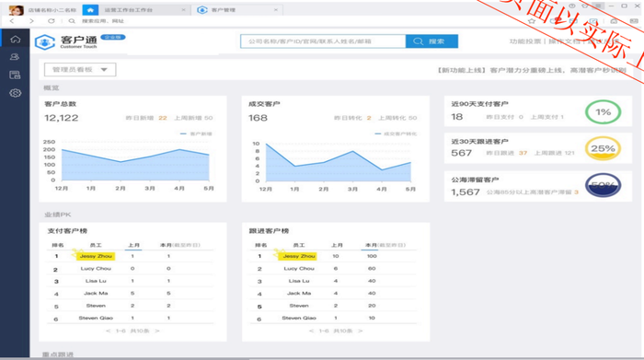Go to previous page of 跟进客户榜
This screenshot has height=360, width=644.
click(x=311, y=331)
